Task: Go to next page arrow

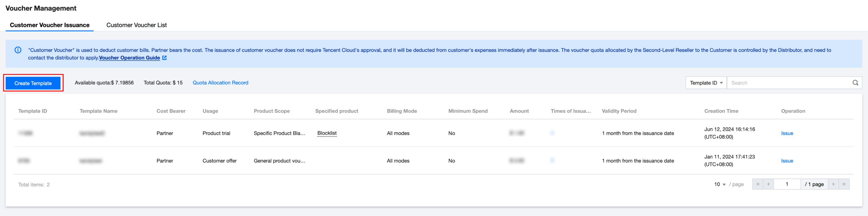Action: point(833,184)
